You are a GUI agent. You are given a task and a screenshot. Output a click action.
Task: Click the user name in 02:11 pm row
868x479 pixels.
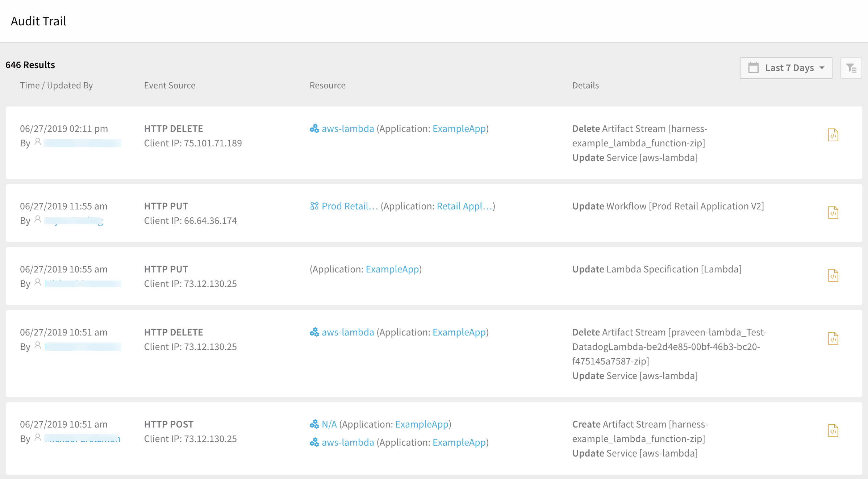pos(83,143)
